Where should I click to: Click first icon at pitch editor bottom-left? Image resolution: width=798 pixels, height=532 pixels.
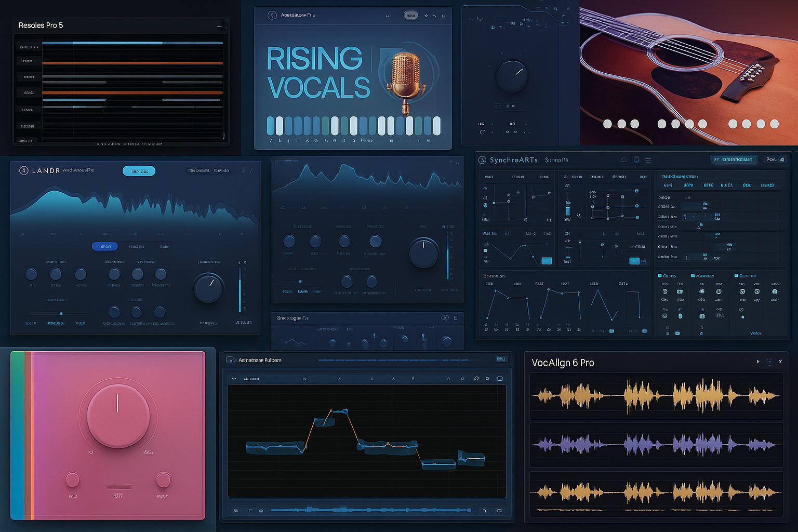tap(236, 511)
